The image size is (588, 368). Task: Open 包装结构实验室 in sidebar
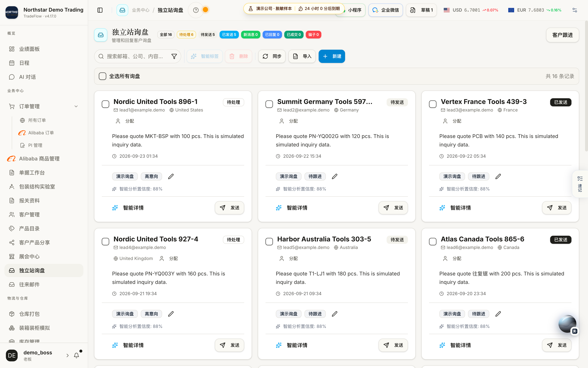click(x=44, y=187)
